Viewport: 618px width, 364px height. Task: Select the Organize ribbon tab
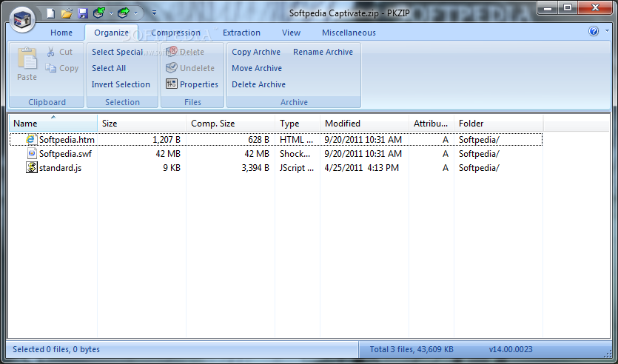coord(112,33)
